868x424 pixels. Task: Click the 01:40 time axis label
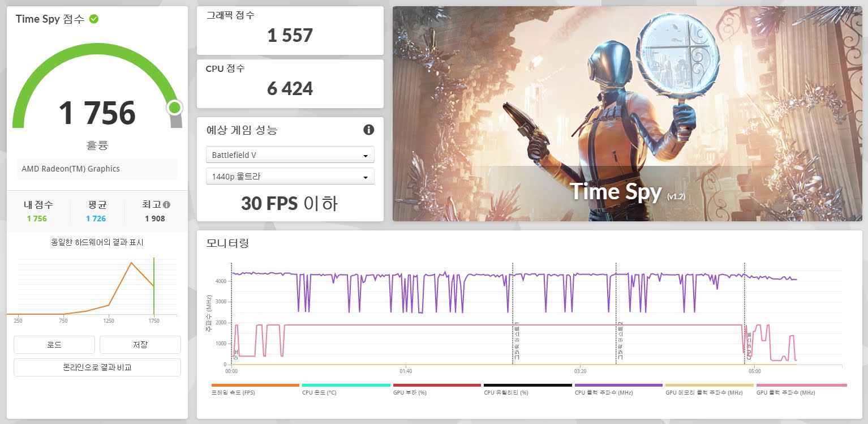pos(405,372)
